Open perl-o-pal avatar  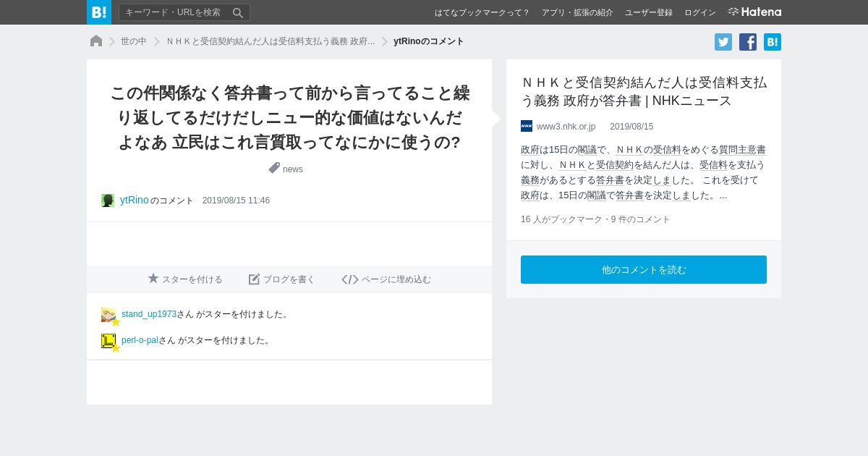(109, 341)
